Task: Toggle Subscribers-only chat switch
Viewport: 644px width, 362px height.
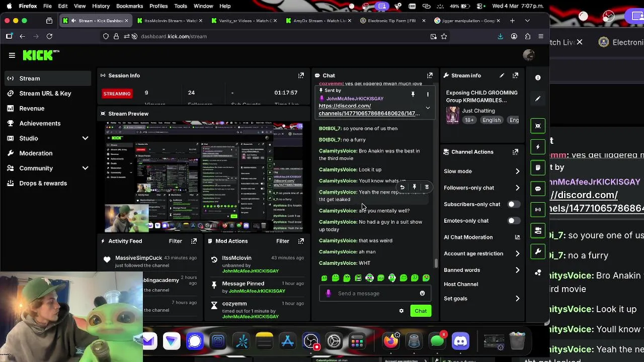Action: coord(513,204)
